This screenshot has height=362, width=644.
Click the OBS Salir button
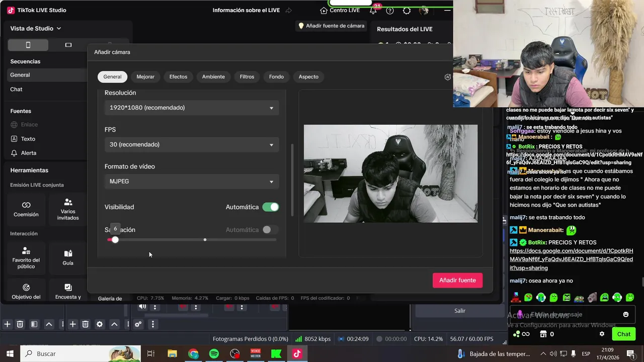click(460, 311)
